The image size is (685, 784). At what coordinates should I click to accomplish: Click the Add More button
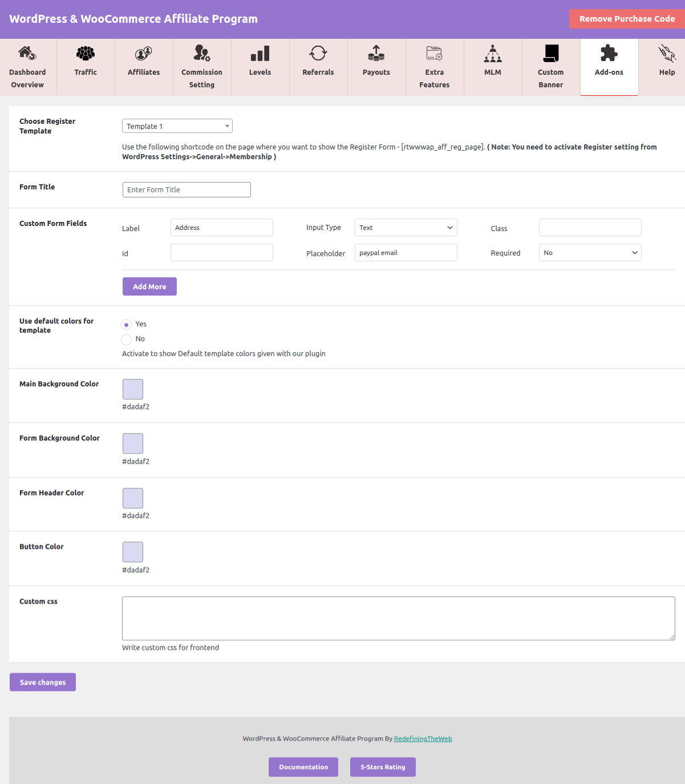pyautogui.click(x=149, y=286)
